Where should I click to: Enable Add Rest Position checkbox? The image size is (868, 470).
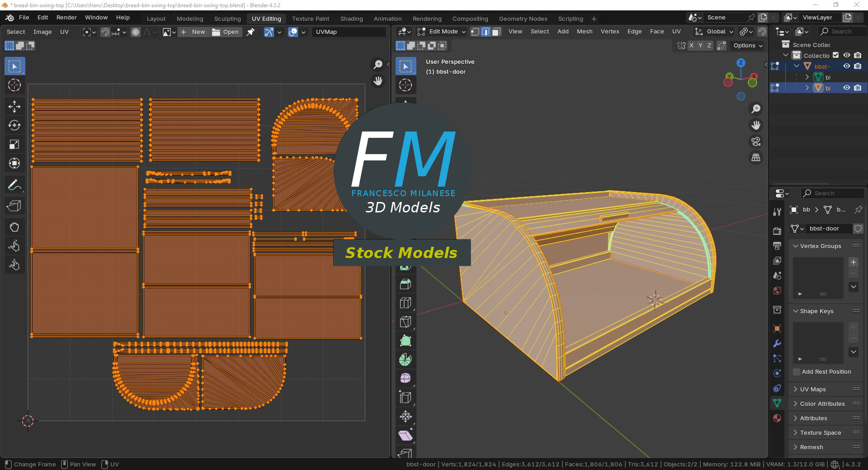(797, 372)
